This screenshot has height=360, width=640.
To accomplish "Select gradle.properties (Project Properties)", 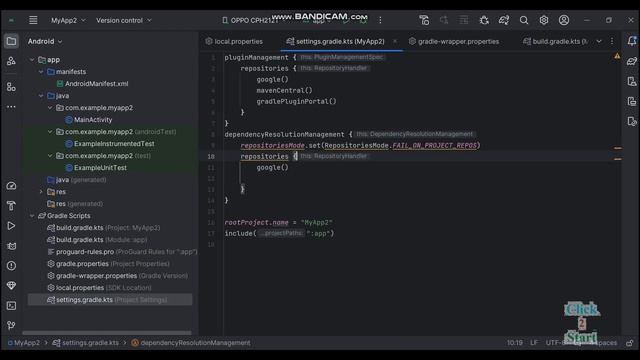I will click(108, 264).
